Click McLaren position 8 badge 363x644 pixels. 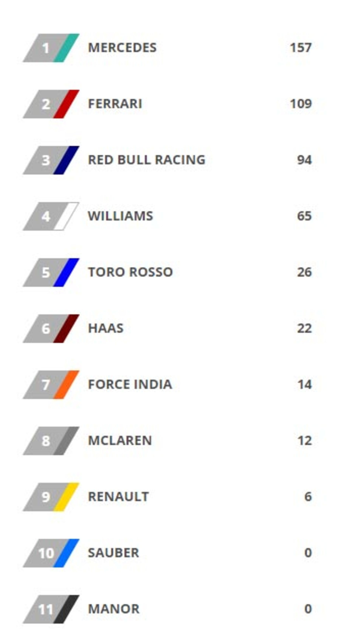51,441
